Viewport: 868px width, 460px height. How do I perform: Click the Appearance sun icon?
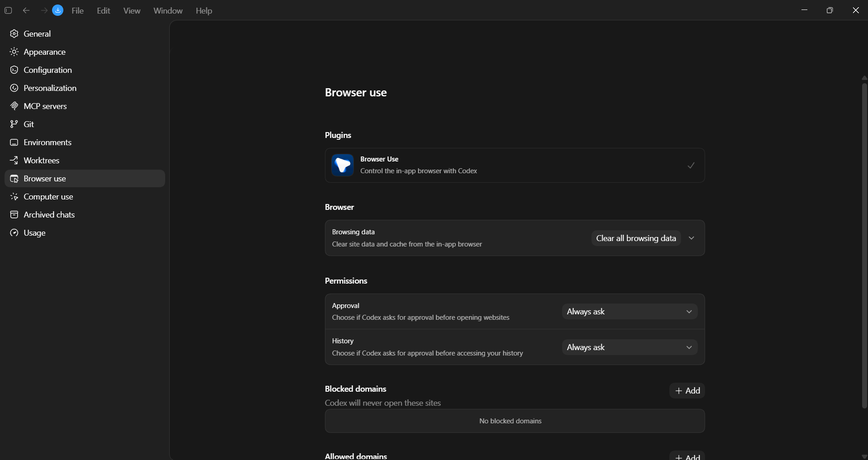[x=14, y=52]
